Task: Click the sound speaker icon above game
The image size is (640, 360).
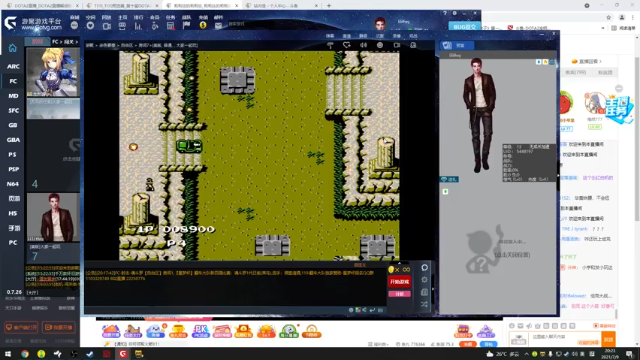Action: tap(363, 45)
